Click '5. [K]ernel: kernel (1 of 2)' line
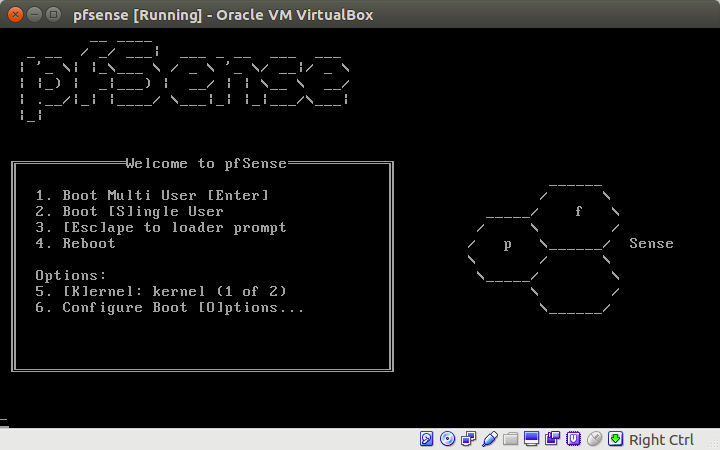Image resolution: width=720 pixels, height=450 pixels. pyautogui.click(x=161, y=292)
